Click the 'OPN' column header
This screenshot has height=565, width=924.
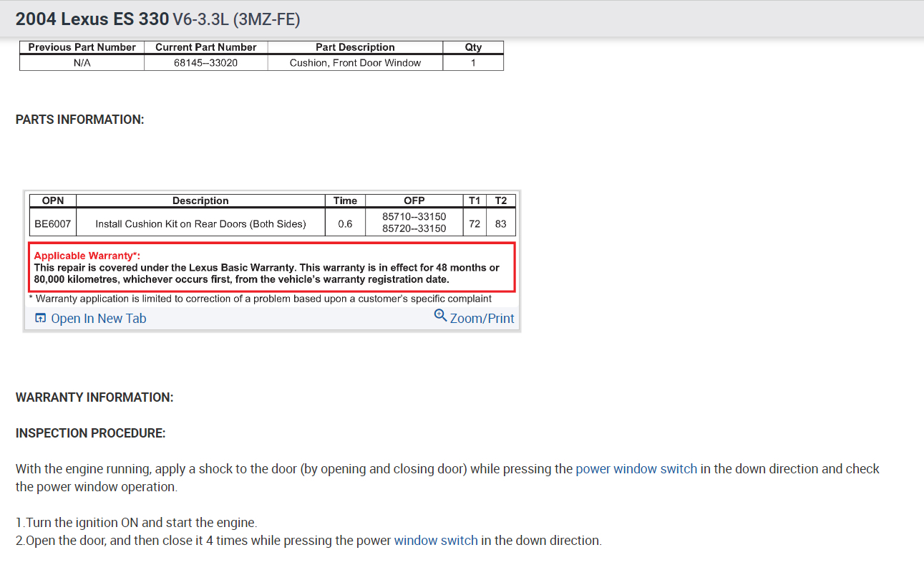coord(53,201)
